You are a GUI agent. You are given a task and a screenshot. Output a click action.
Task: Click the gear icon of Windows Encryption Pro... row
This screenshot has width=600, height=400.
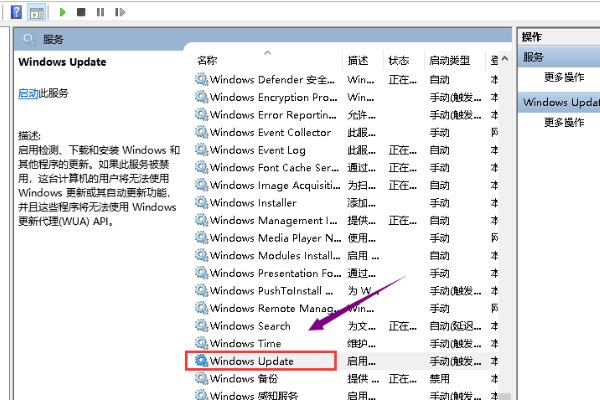click(201, 97)
